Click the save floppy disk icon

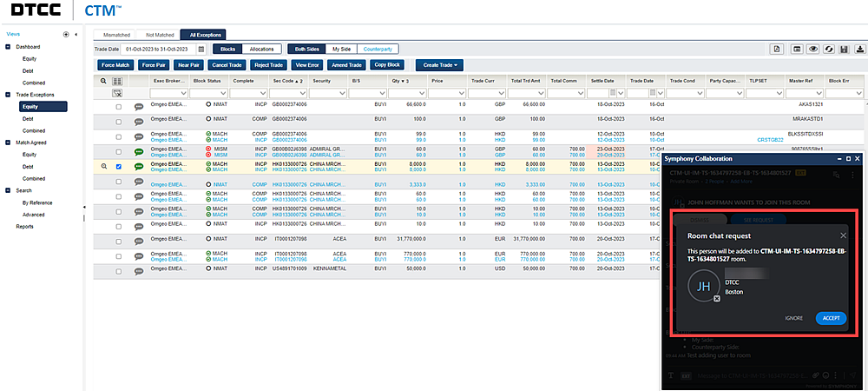(845, 50)
